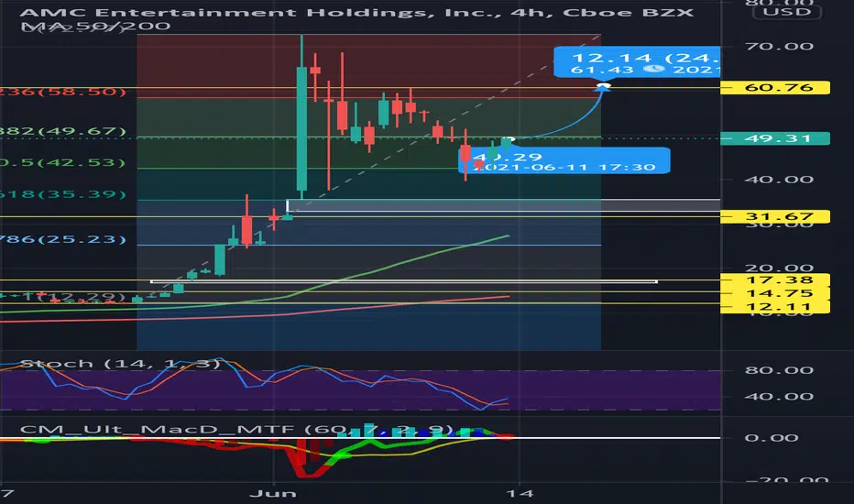
Task: Select the 60.76 yellow price label
Action: point(775,87)
